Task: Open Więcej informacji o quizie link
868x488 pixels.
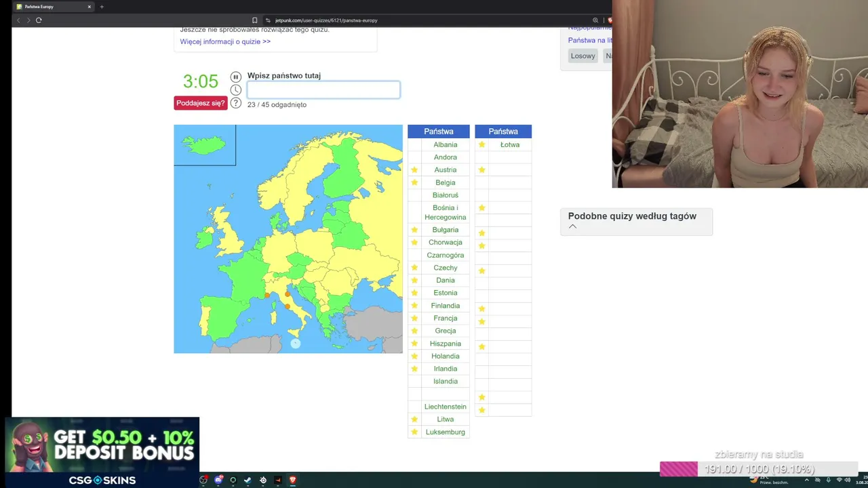Action: point(225,41)
